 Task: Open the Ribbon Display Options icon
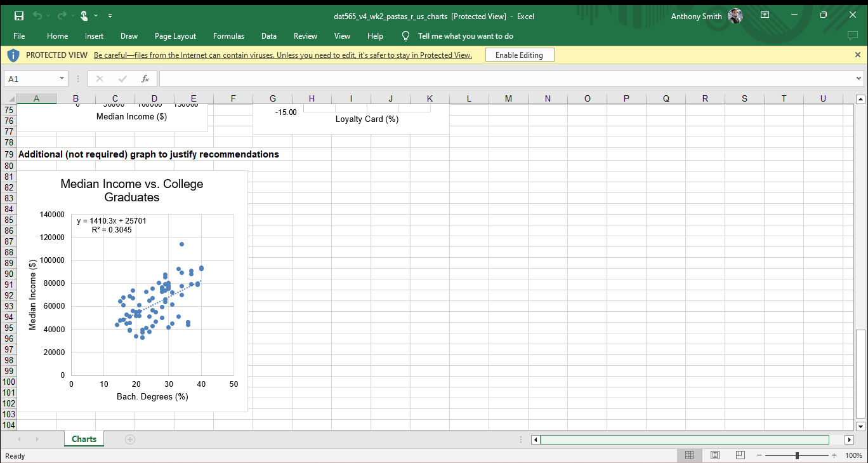[765, 15]
